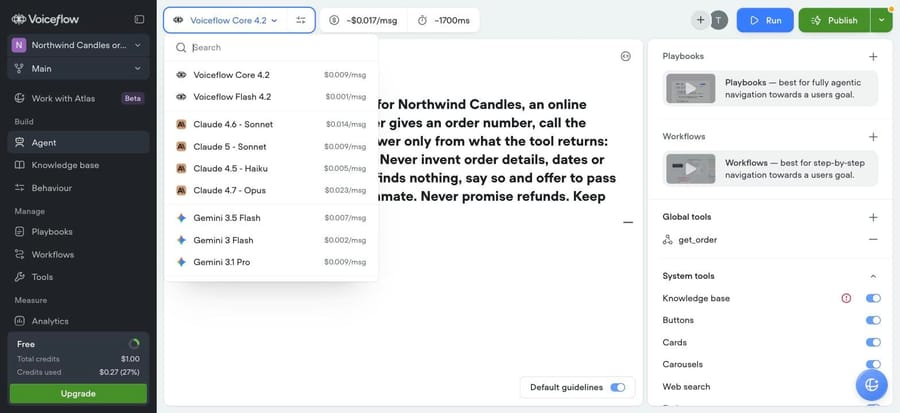Toggle the Knowledge base system tool
Viewport: 900px width, 413px height.
point(873,298)
